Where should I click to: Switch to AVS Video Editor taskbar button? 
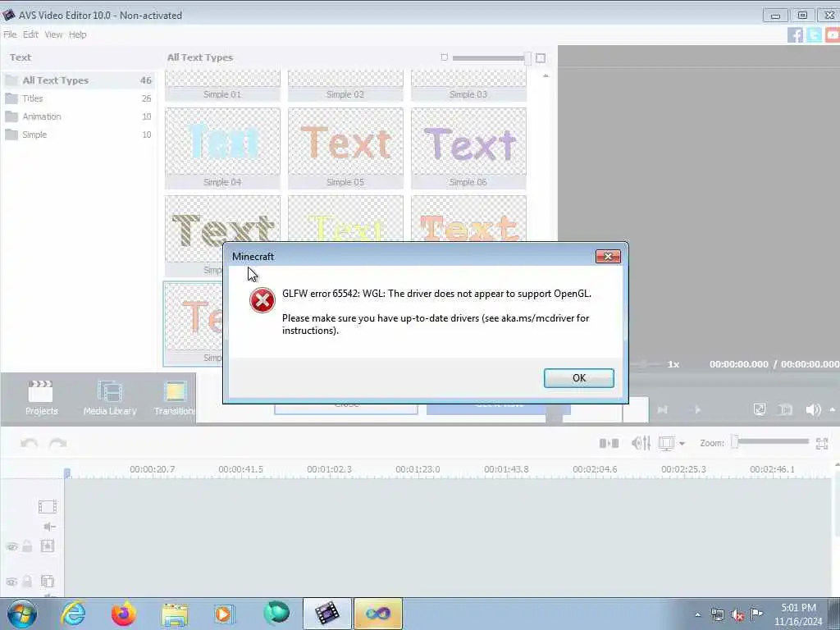pos(326,614)
